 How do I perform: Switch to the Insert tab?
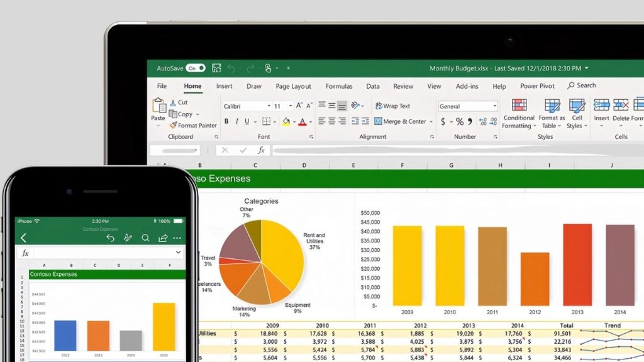[x=225, y=85]
